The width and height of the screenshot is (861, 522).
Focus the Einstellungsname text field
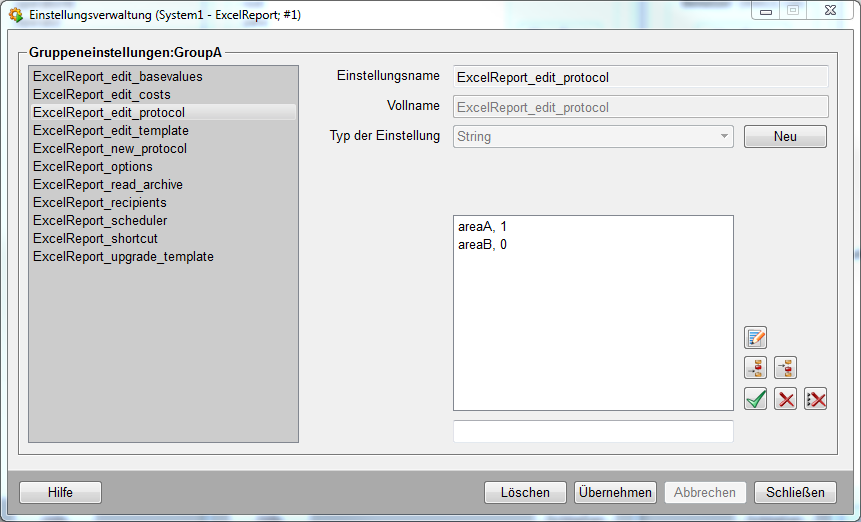[641, 77]
